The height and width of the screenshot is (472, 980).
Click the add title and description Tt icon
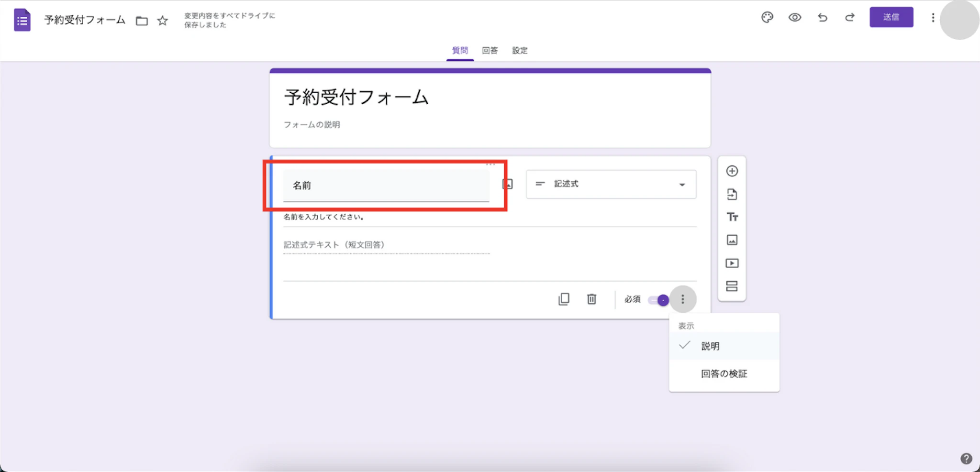(x=732, y=217)
